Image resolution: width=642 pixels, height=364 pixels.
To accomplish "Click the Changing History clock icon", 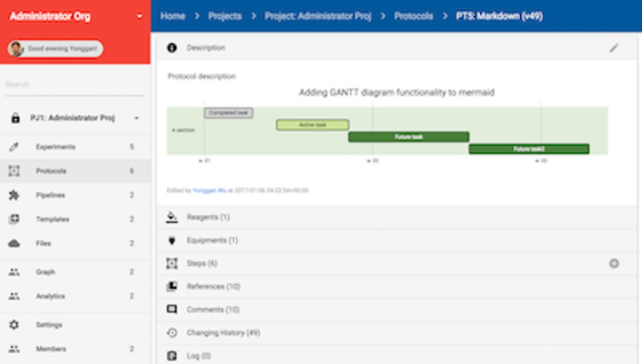I will click(x=172, y=333).
